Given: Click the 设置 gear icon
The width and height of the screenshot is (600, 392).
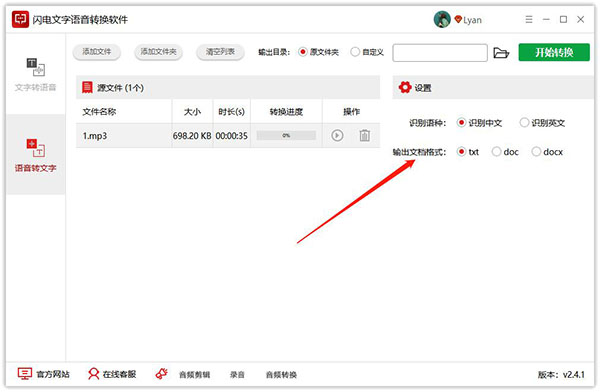Looking at the screenshot, I should pos(405,88).
